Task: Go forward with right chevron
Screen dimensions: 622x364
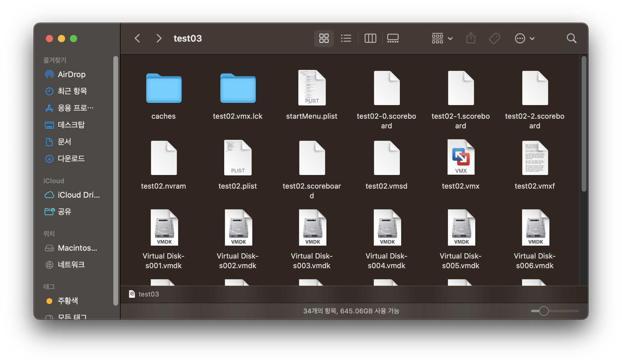Action: click(159, 38)
